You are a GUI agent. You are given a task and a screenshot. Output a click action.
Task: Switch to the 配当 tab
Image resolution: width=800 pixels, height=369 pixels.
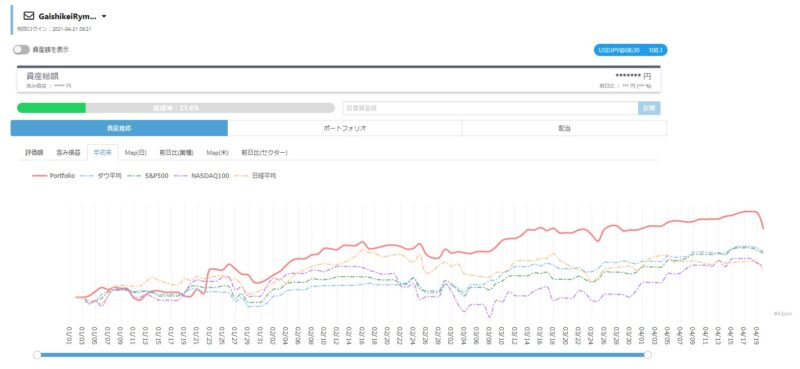tap(564, 128)
